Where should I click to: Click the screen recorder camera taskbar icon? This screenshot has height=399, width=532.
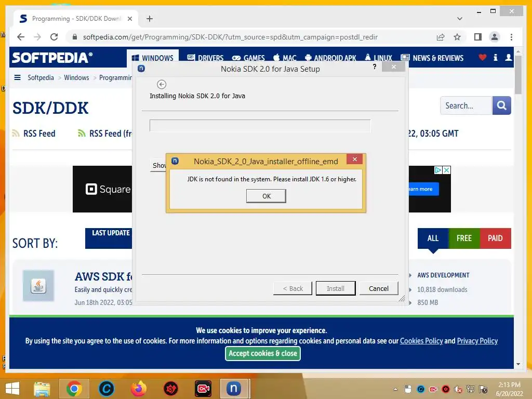[x=203, y=389]
